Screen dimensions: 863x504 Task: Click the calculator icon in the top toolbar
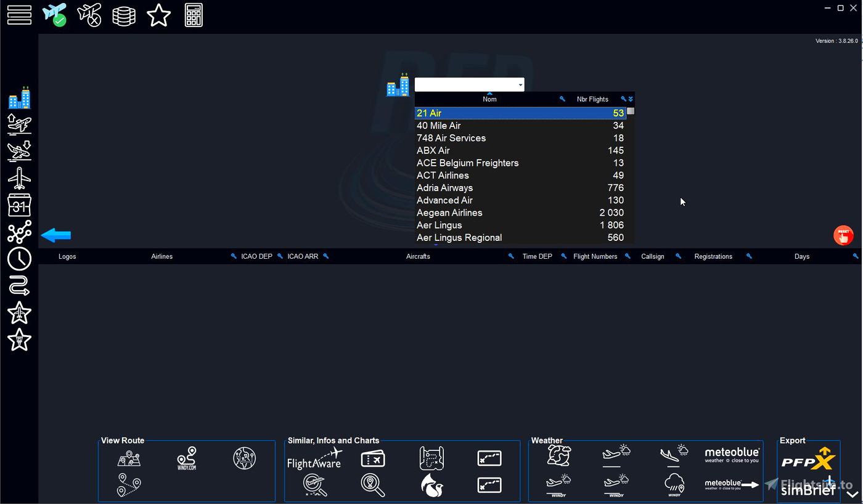point(194,15)
